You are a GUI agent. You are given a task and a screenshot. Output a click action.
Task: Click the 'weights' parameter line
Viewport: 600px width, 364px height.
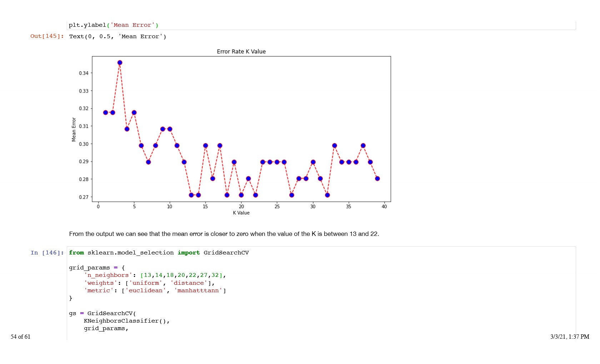[149, 283]
